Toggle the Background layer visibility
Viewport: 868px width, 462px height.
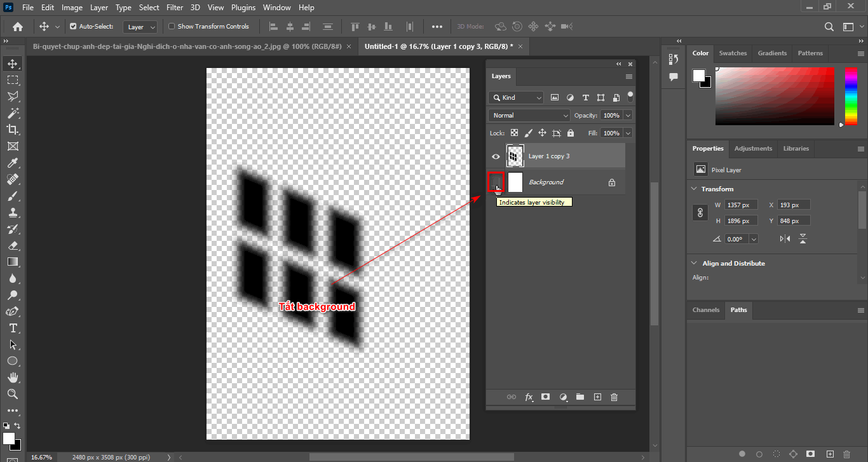[x=496, y=182]
